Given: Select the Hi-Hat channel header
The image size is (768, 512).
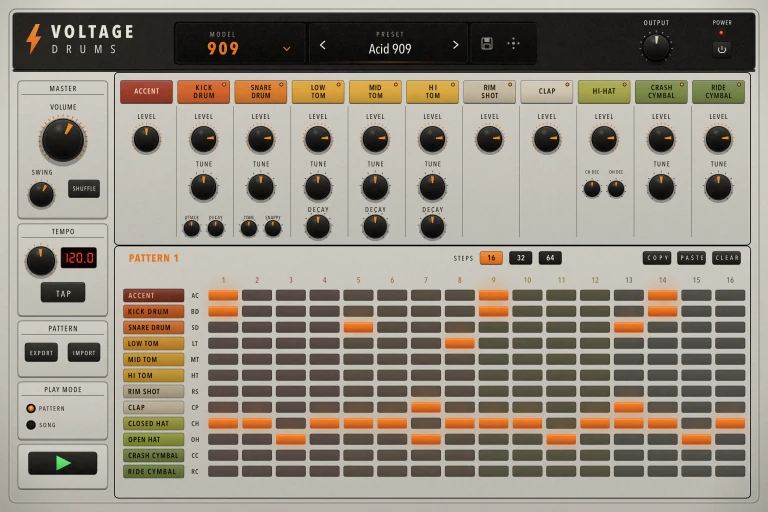Looking at the screenshot, I should [x=604, y=91].
